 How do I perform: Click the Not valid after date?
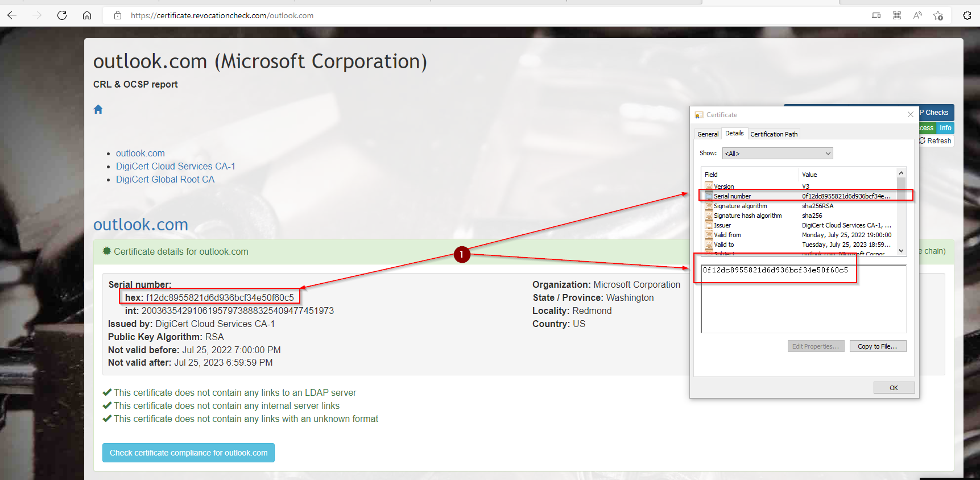coord(223,362)
